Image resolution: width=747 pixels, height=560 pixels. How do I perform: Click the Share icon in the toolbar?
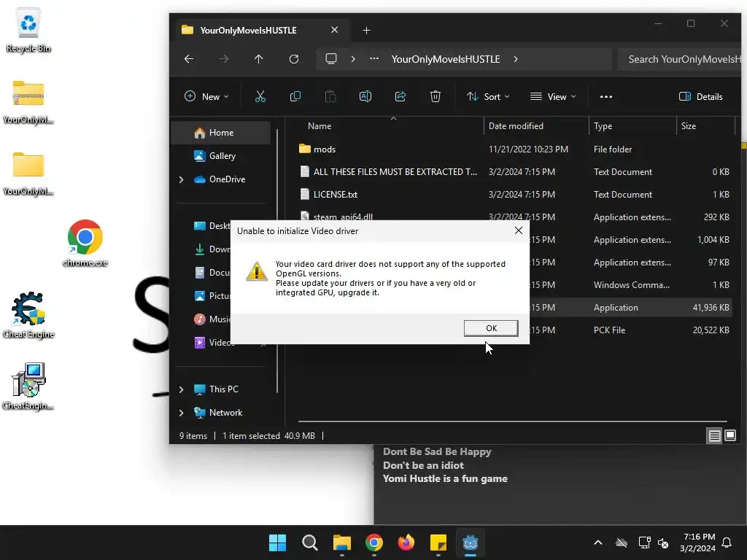(400, 97)
